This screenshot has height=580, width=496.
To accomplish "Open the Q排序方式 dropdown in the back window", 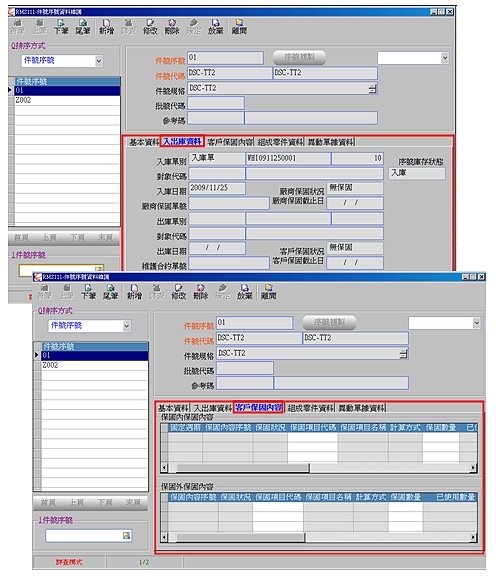I will point(99,61).
